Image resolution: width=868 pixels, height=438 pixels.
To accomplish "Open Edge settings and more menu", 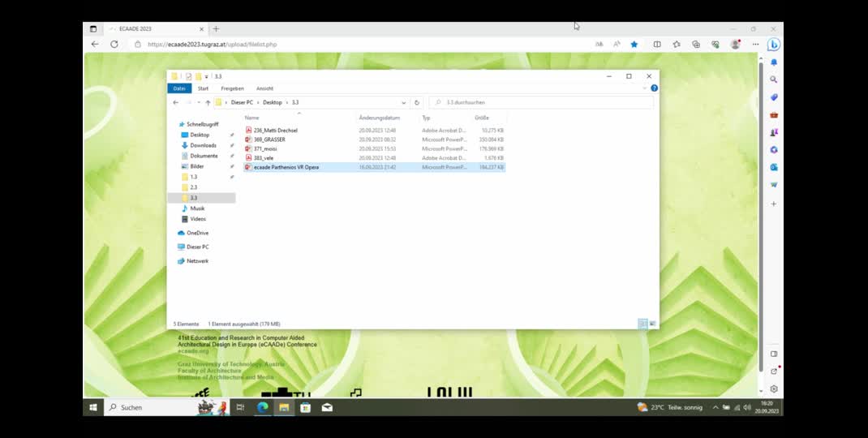I will [x=755, y=45].
